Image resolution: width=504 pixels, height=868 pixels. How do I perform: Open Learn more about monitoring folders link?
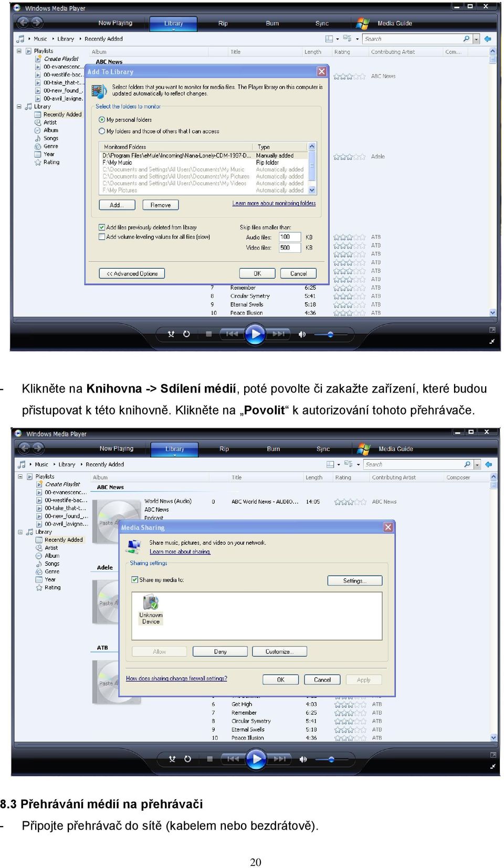(x=274, y=203)
